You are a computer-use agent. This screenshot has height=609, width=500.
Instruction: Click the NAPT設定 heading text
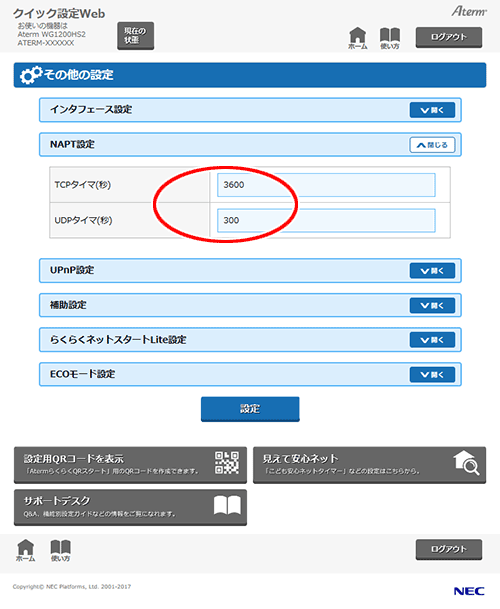72,144
